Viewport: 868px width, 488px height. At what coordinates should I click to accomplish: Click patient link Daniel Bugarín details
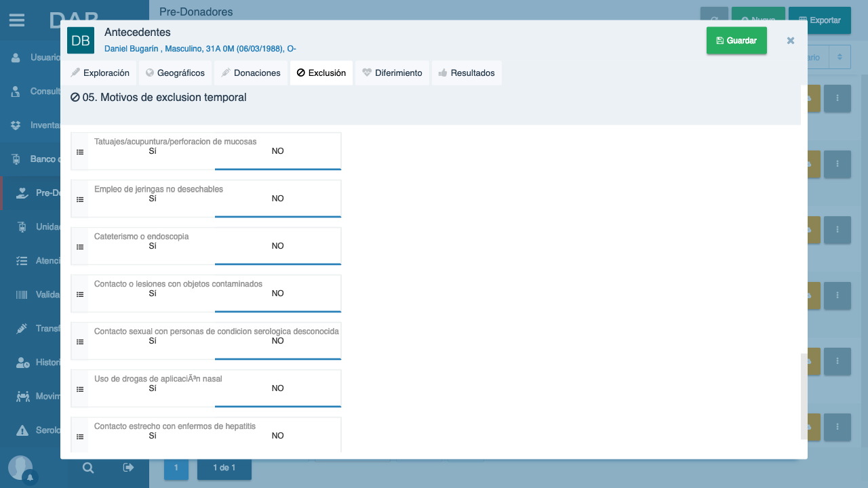(200, 49)
